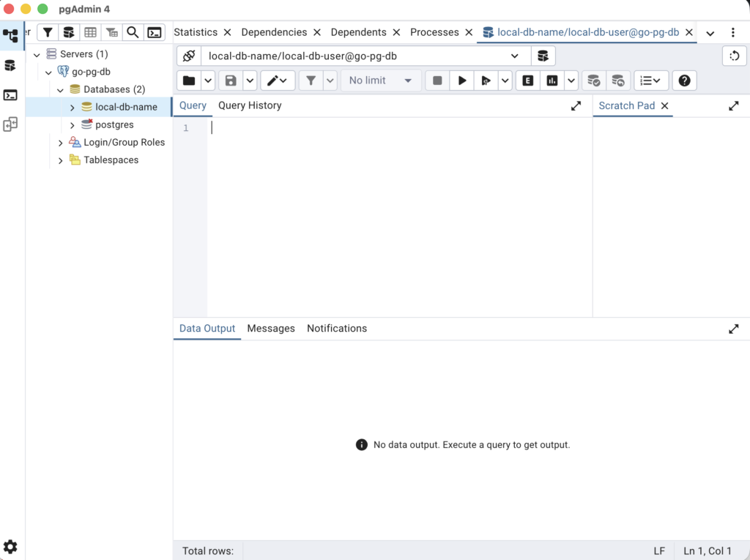Viewport: 750px width, 560px height.
Task: Click the Commit transaction icon
Action: click(594, 81)
